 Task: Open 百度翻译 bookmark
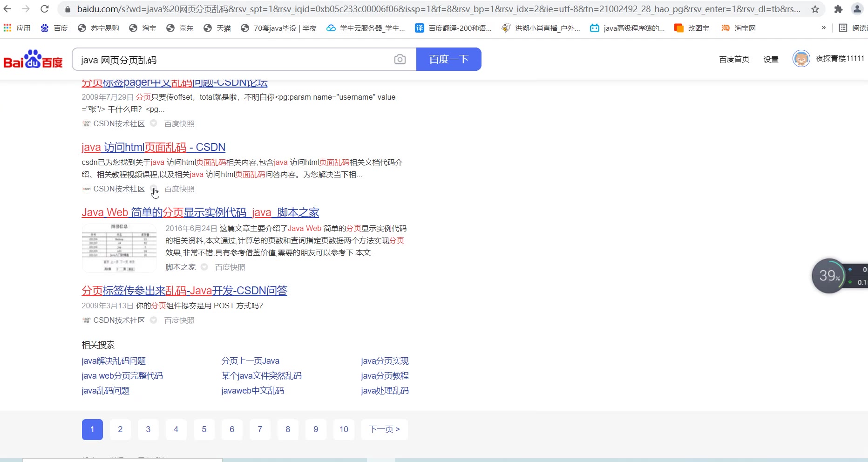[453, 28]
